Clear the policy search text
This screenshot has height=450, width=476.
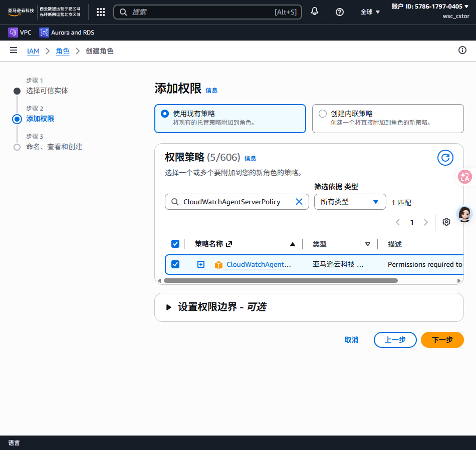[299, 202]
